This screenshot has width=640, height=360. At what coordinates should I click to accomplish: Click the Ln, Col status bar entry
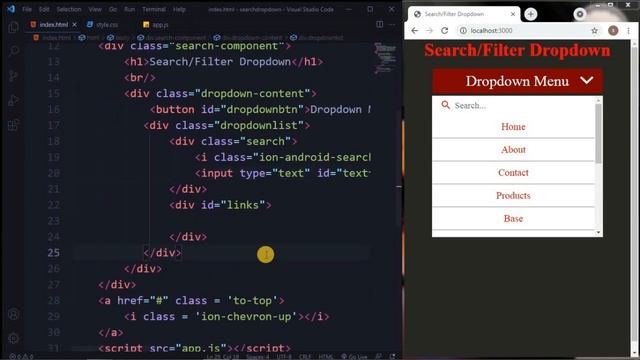coord(222,356)
